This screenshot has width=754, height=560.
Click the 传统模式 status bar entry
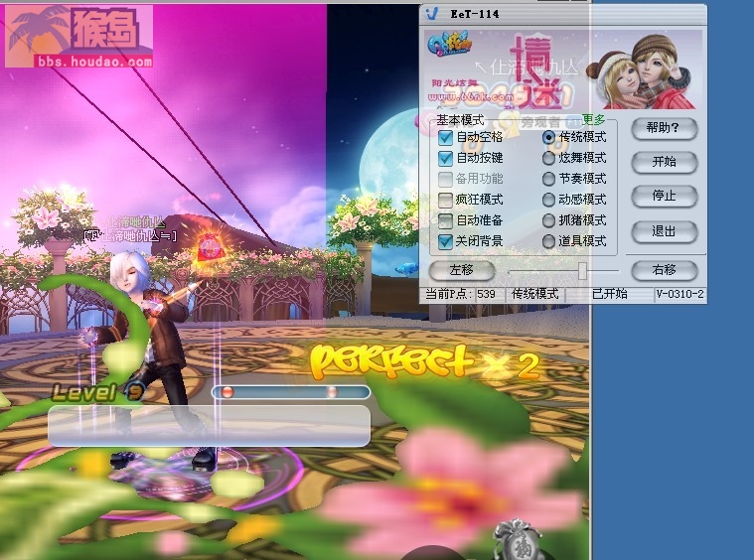click(x=534, y=294)
